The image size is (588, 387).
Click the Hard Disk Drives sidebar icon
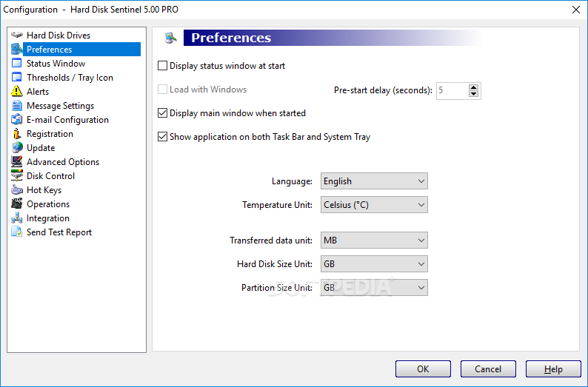point(17,36)
